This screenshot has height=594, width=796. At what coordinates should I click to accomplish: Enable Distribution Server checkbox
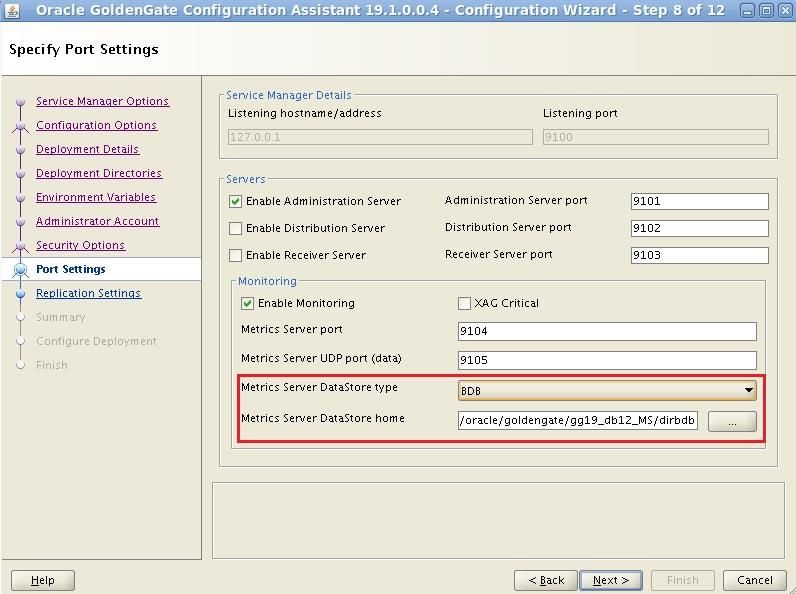(x=235, y=228)
